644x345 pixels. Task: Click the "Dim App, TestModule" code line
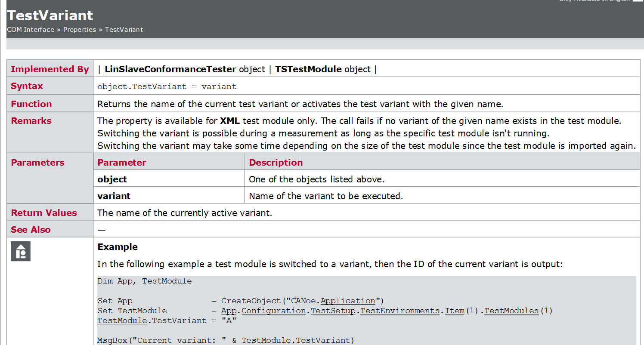coord(145,281)
